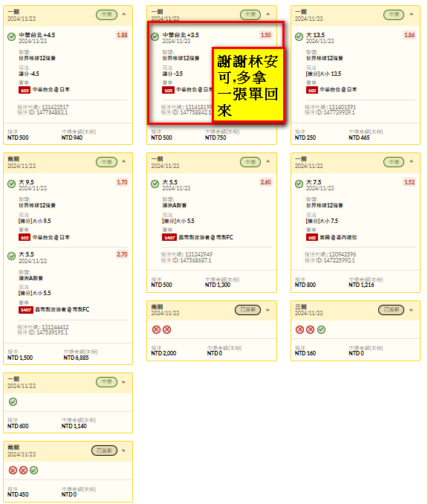
Task: Click green check in NTD 450 card
Action: pos(33,471)
